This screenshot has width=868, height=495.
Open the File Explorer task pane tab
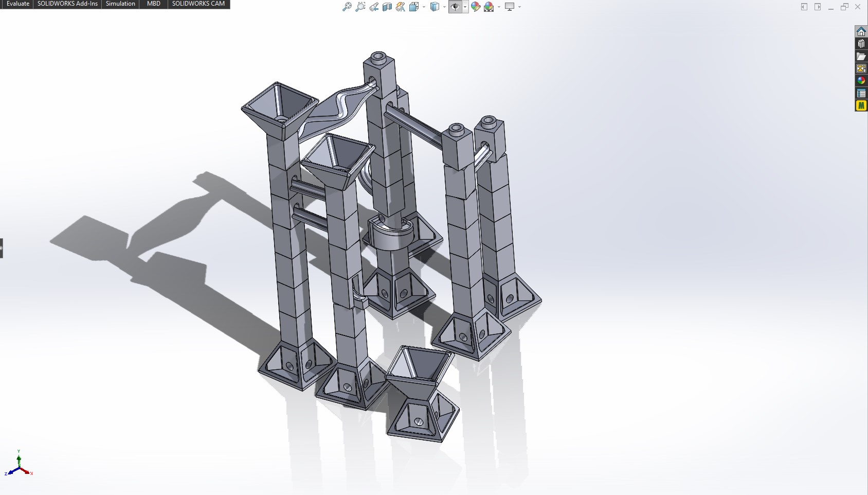(861, 56)
